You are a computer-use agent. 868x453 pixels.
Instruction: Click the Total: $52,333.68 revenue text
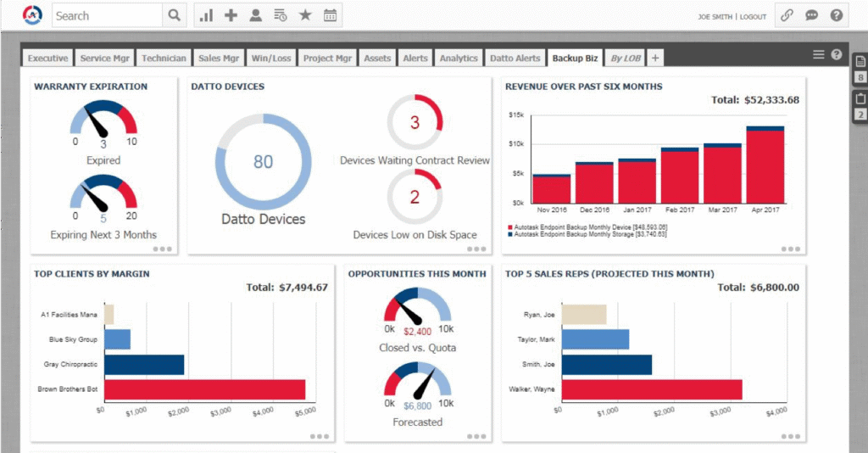tap(755, 100)
